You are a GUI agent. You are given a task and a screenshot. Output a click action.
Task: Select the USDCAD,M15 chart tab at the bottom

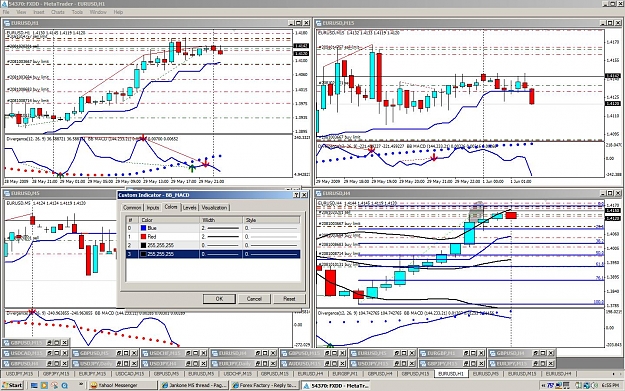[129, 374]
